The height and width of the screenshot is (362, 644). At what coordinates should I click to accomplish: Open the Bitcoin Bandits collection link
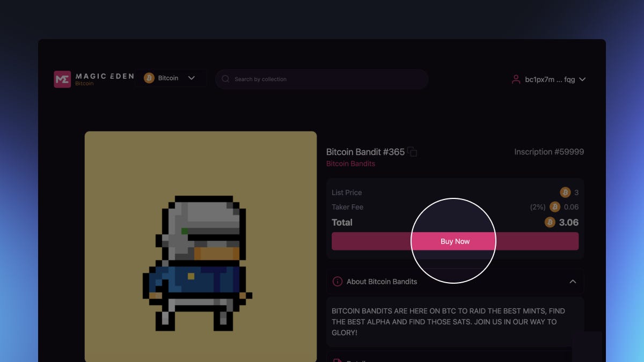tap(350, 164)
